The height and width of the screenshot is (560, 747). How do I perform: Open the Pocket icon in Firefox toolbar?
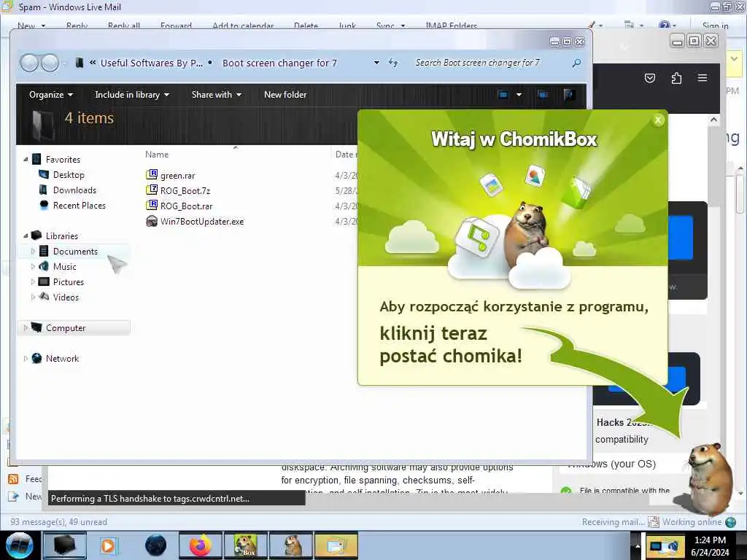point(650,77)
